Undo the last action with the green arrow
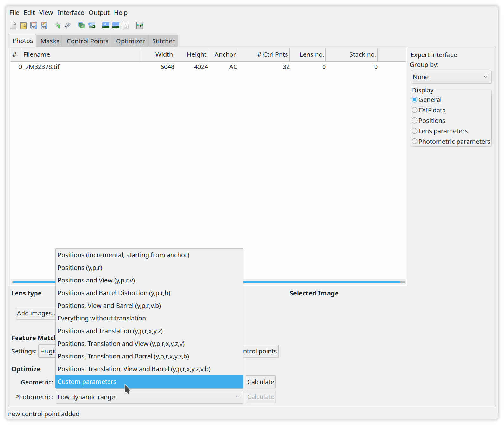Image resolution: width=504 pixels, height=425 pixels. point(57,25)
